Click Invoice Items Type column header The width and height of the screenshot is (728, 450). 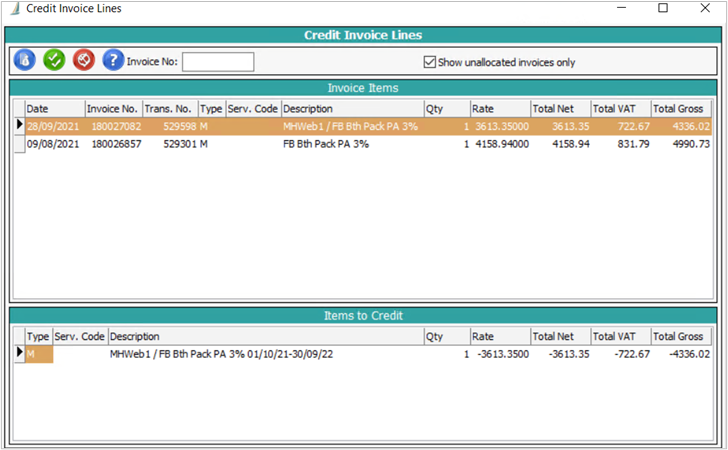(x=212, y=109)
